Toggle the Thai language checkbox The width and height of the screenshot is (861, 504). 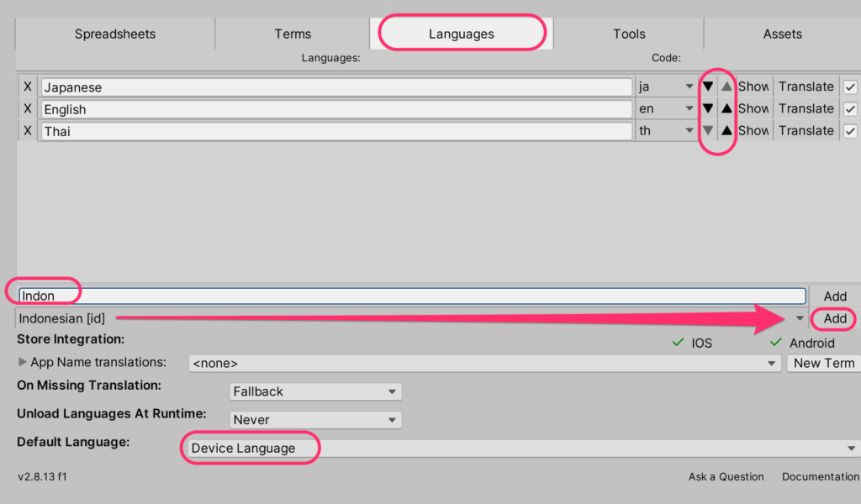[850, 130]
